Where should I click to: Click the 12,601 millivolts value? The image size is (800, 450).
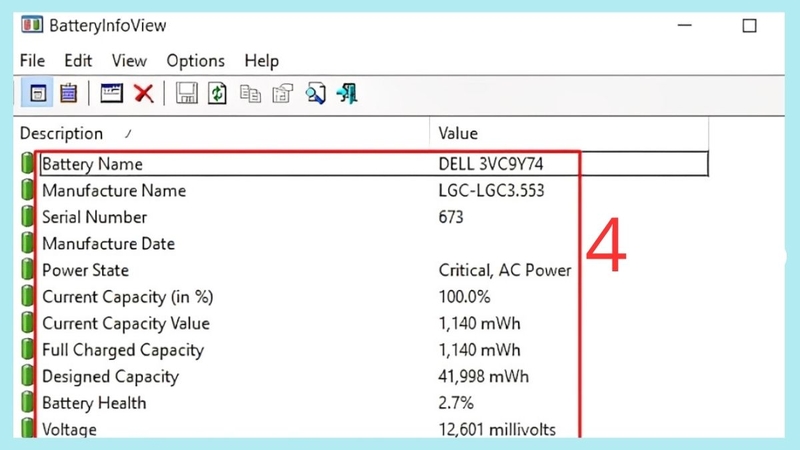[497, 429]
